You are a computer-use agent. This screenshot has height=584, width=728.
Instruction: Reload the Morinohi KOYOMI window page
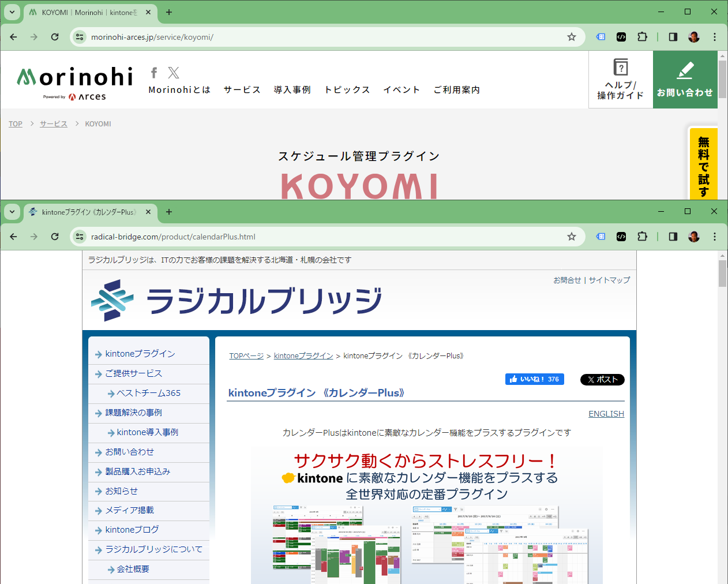point(55,37)
